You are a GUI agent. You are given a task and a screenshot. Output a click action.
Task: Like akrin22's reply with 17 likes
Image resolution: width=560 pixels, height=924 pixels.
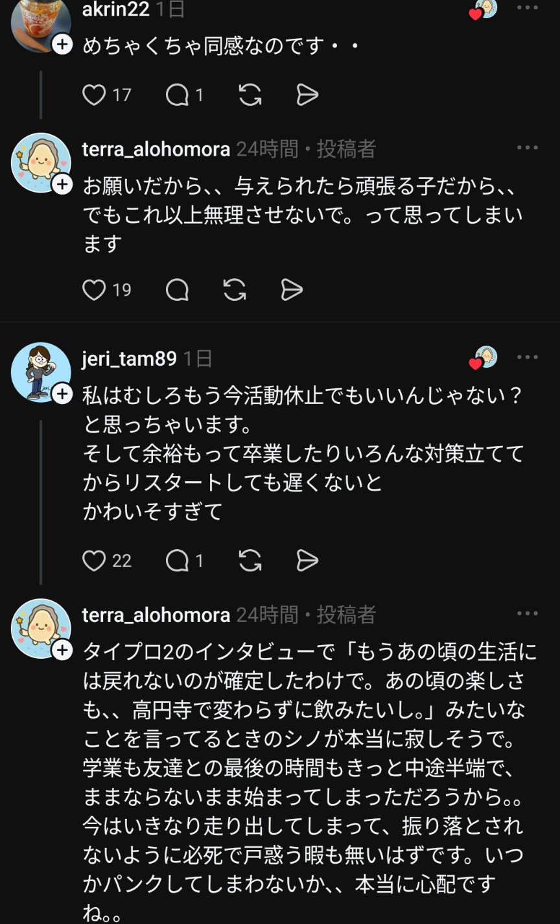tap(95, 95)
